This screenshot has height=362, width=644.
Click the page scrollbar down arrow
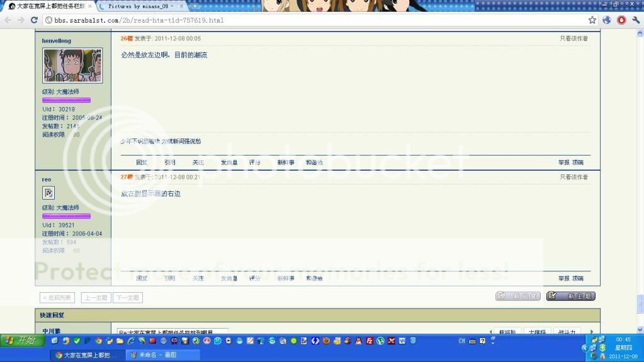click(640, 329)
